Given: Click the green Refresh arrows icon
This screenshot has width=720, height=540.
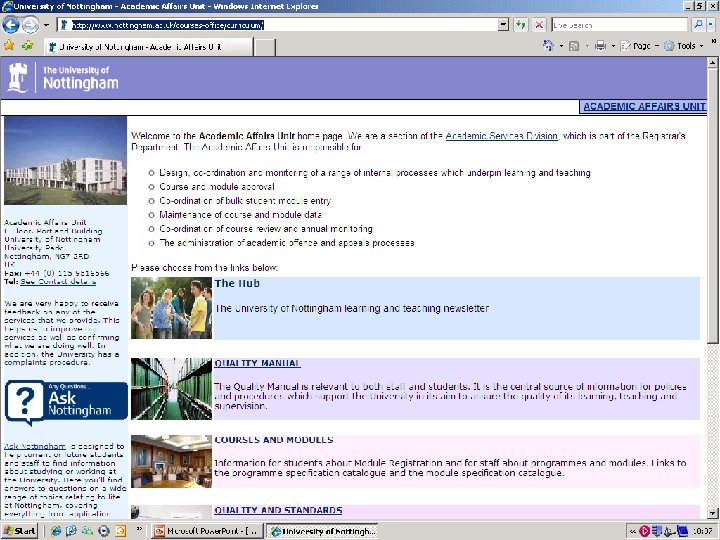Looking at the screenshot, I should click(520, 25).
